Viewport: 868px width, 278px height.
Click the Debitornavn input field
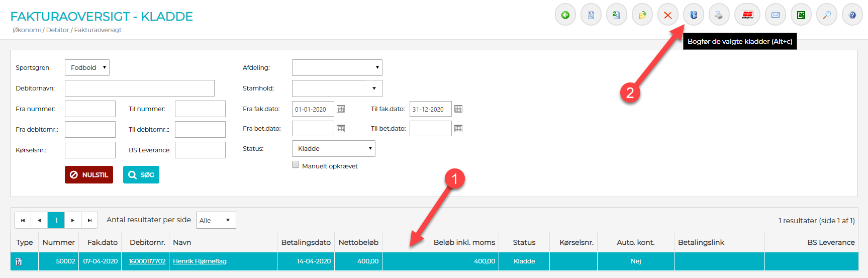click(139, 88)
